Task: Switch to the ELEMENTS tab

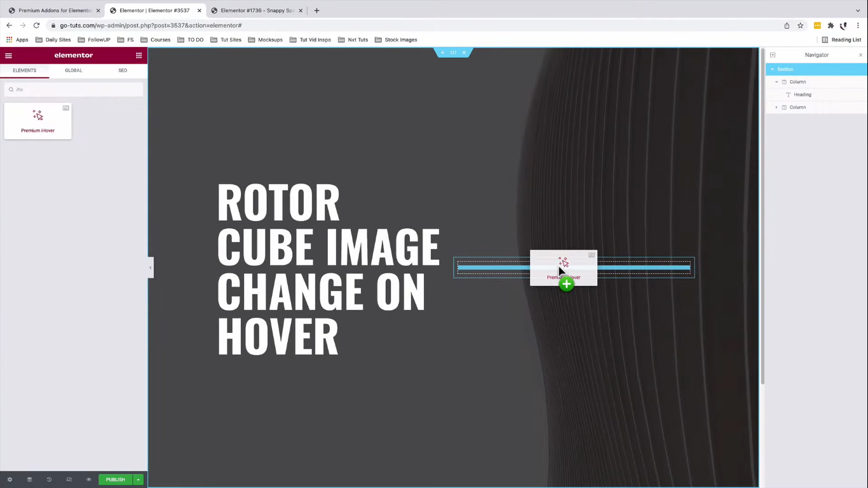Action: (24, 71)
